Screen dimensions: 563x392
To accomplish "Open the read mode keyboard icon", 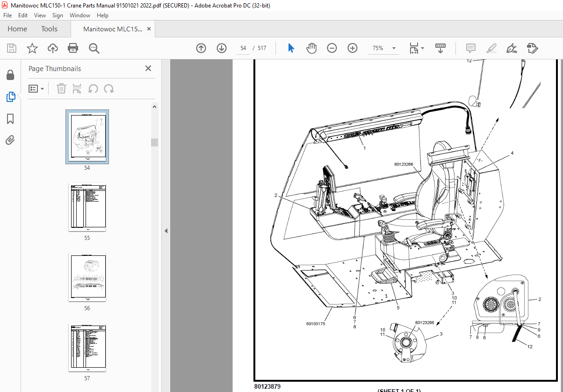I will 440,48.
